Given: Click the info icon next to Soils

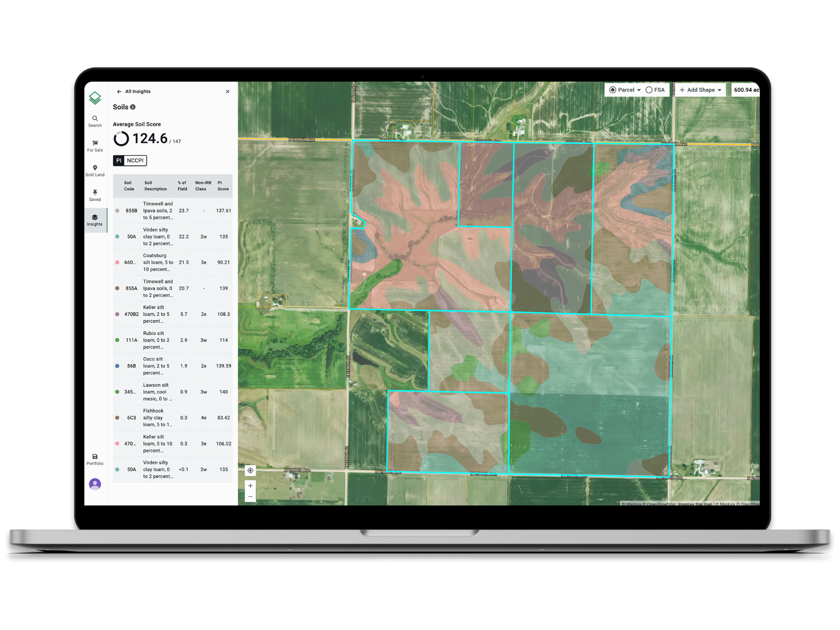Looking at the screenshot, I should 133,107.
